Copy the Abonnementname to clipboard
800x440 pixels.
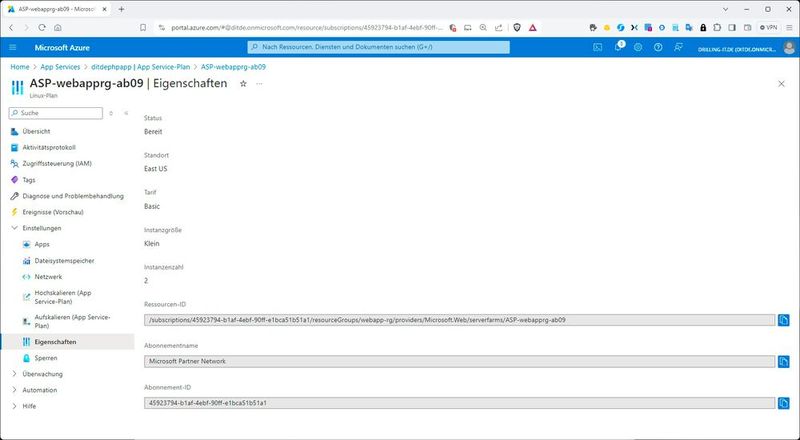pyautogui.click(x=784, y=361)
